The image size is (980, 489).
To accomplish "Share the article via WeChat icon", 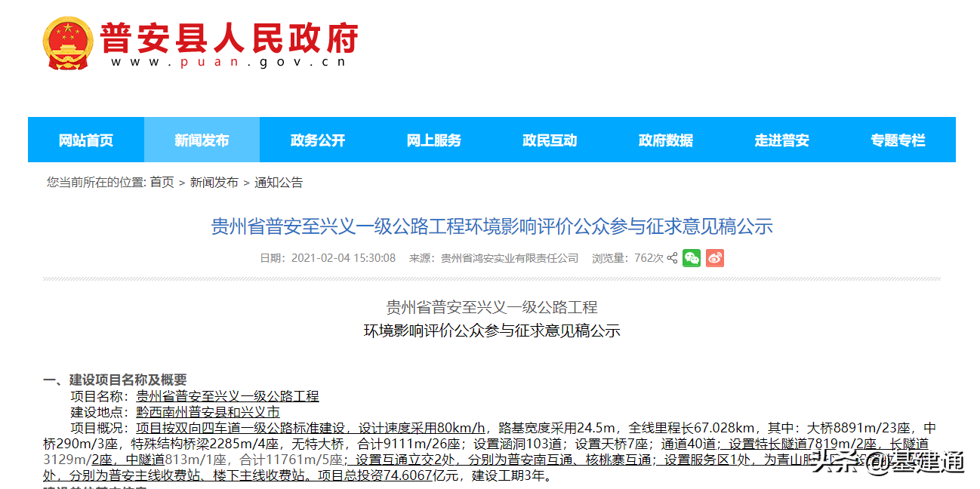I will (692, 258).
